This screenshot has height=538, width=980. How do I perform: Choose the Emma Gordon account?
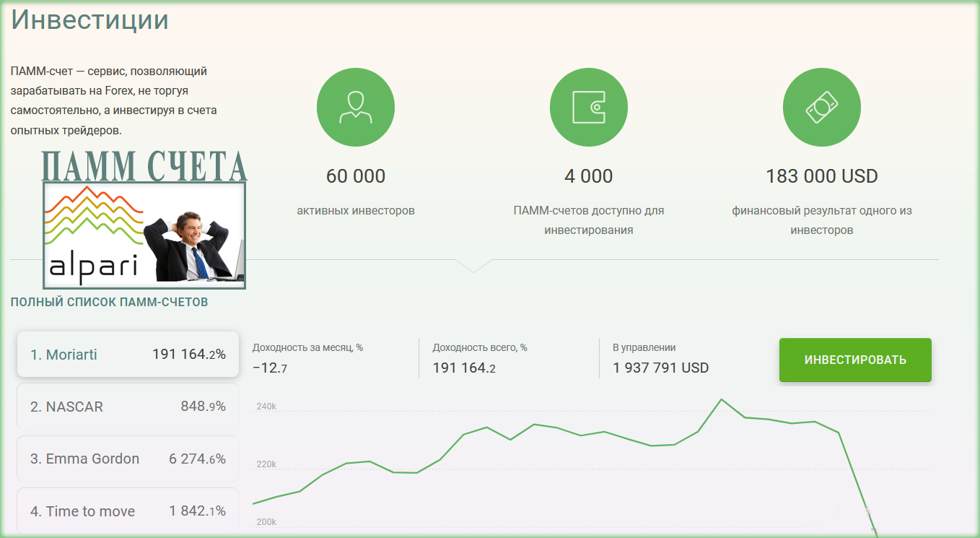click(x=128, y=459)
